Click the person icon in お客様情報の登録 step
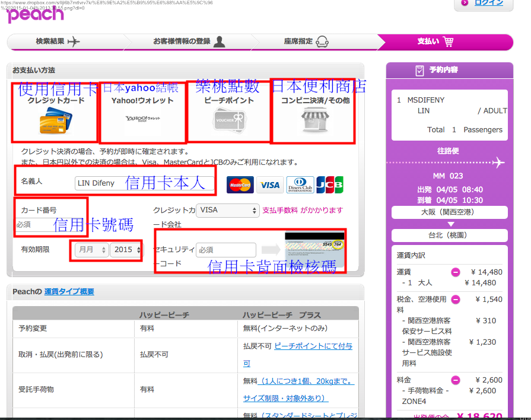This screenshot has width=531, height=420. click(220, 42)
